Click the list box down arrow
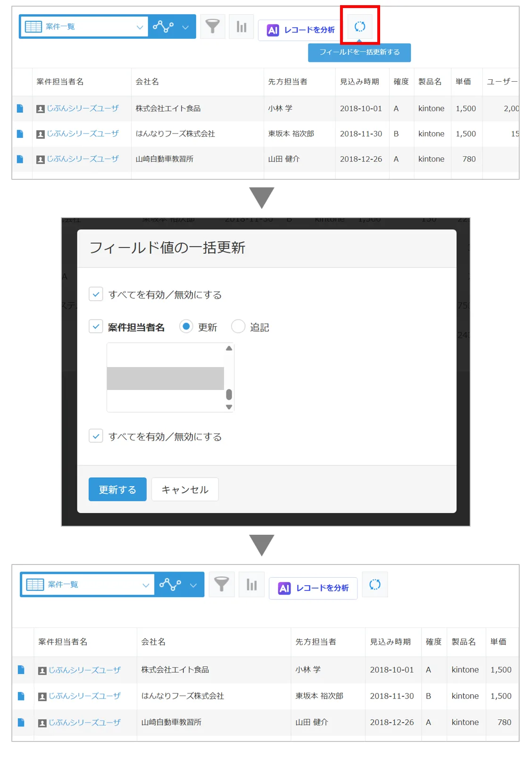The image size is (532, 758). (229, 407)
